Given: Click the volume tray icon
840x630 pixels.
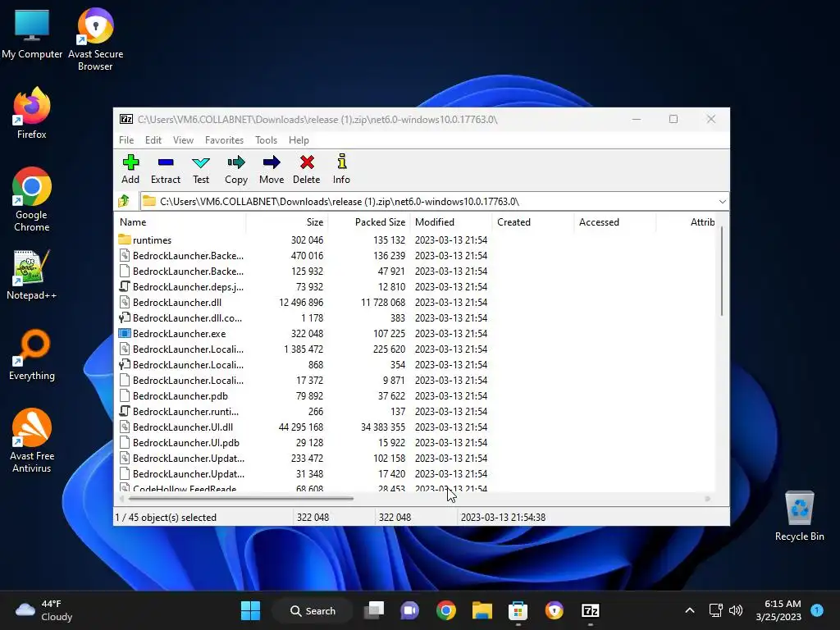Looking at the screenshot, I should tap(736, 610).
